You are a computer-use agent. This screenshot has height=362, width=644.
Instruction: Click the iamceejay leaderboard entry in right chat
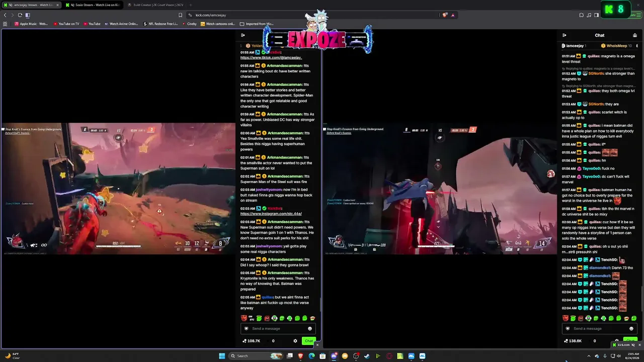(x=574, y=46)
